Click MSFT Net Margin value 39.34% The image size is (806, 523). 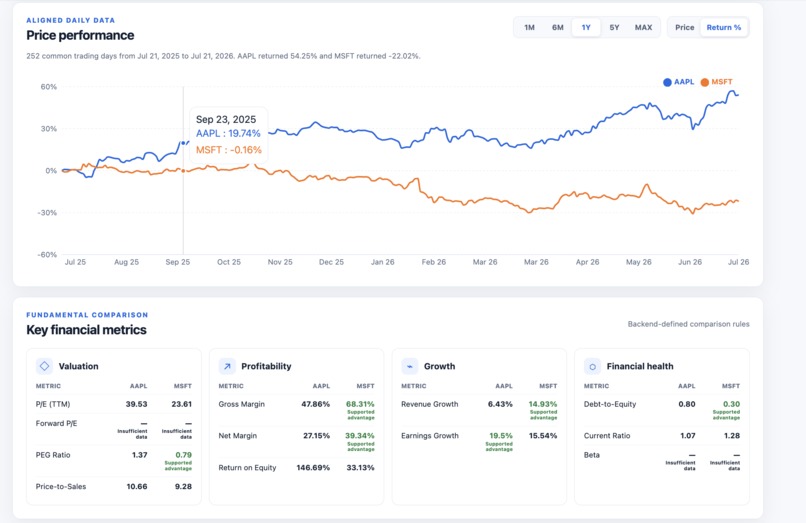click(x=359, y=436)
